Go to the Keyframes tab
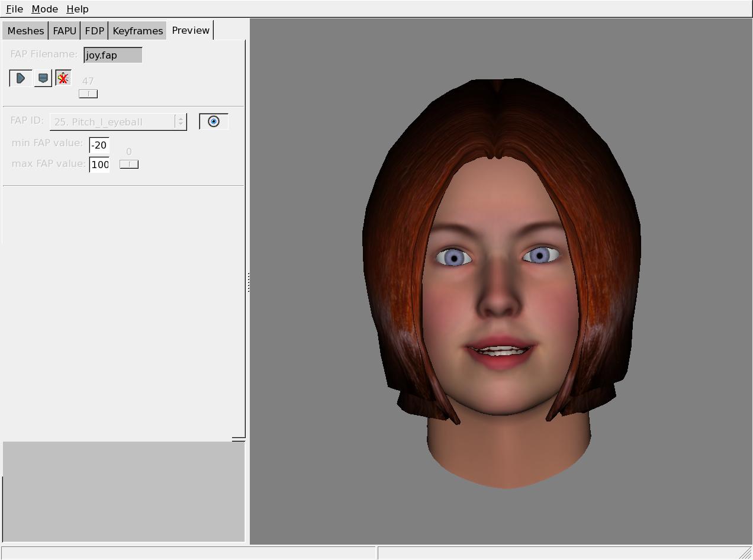 (x=137, y=31)
